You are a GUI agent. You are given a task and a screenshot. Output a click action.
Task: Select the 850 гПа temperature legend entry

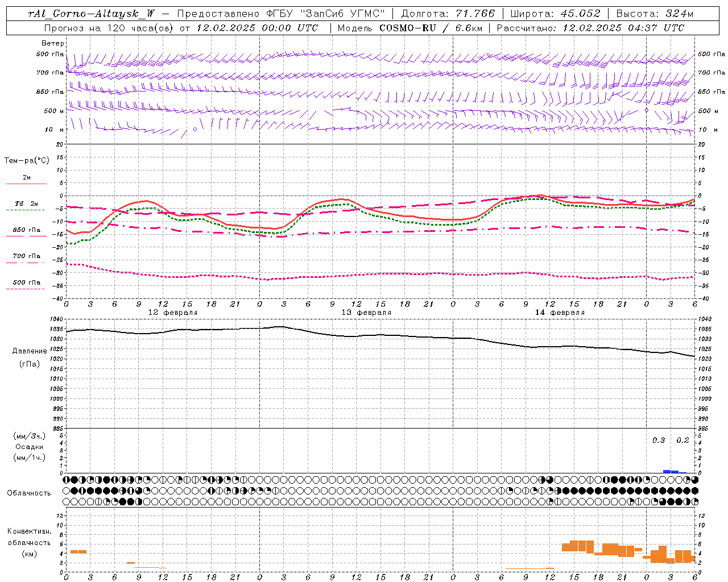coord(27,230)
